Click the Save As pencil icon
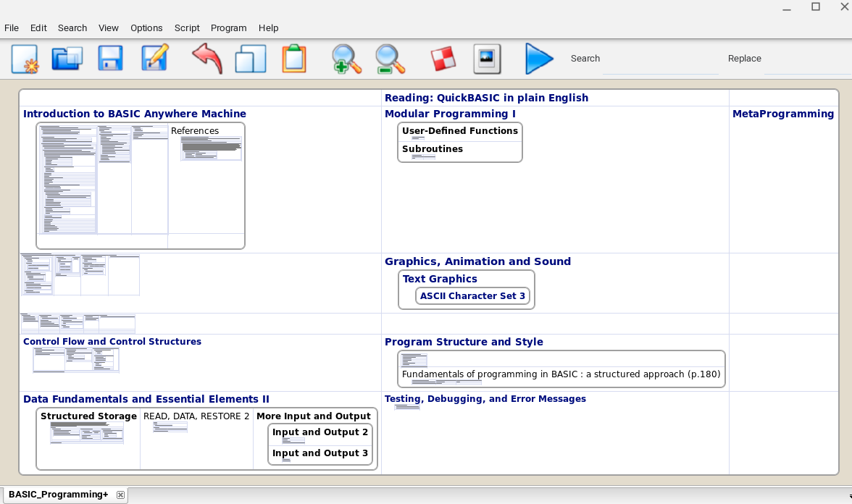 coord(155,58)
